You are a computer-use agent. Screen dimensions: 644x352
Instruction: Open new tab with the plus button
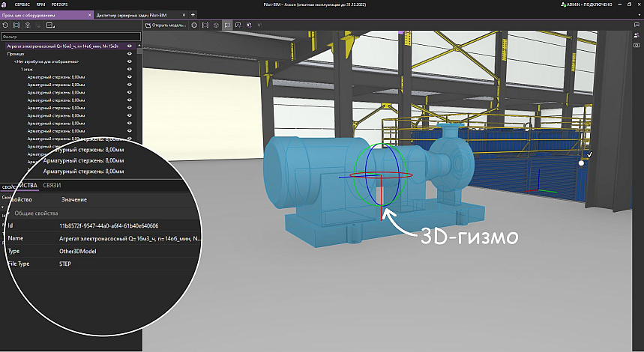[193, 14]
